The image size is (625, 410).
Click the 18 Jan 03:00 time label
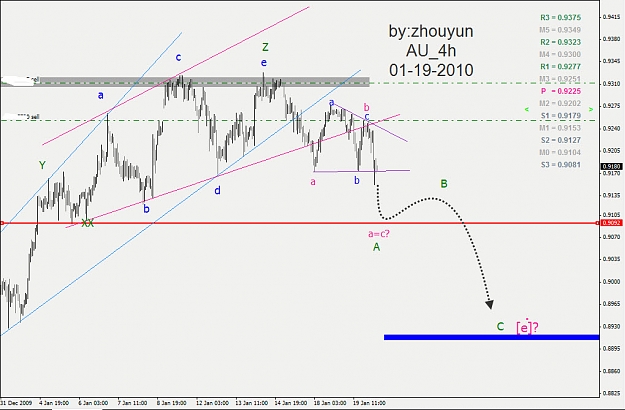[x=330, y=403]
